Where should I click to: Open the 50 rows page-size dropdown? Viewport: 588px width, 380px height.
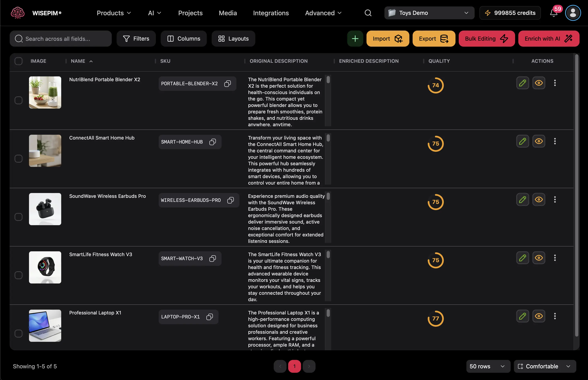pos(488,366)
